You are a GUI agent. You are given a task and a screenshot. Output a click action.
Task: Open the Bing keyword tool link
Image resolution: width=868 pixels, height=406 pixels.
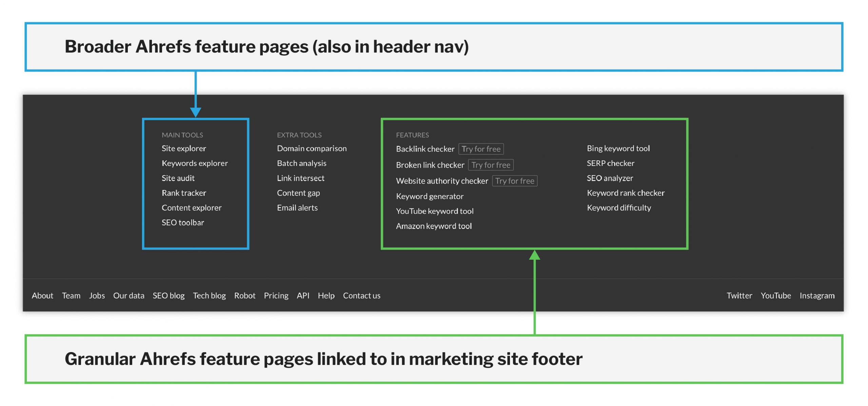tap(618, 149)
